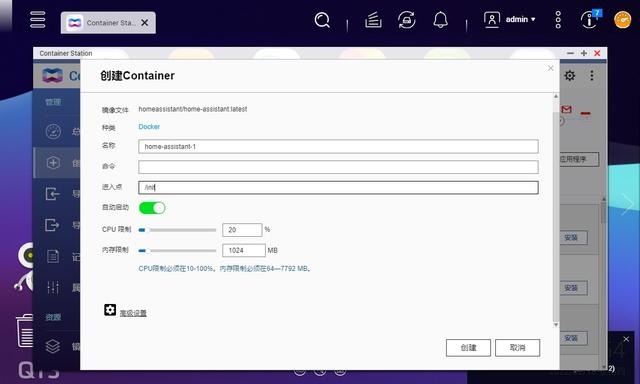This screenshot has height=384, width=640.
Task: Click the CPU limit value box 20
Action: [x=242, y=230]
